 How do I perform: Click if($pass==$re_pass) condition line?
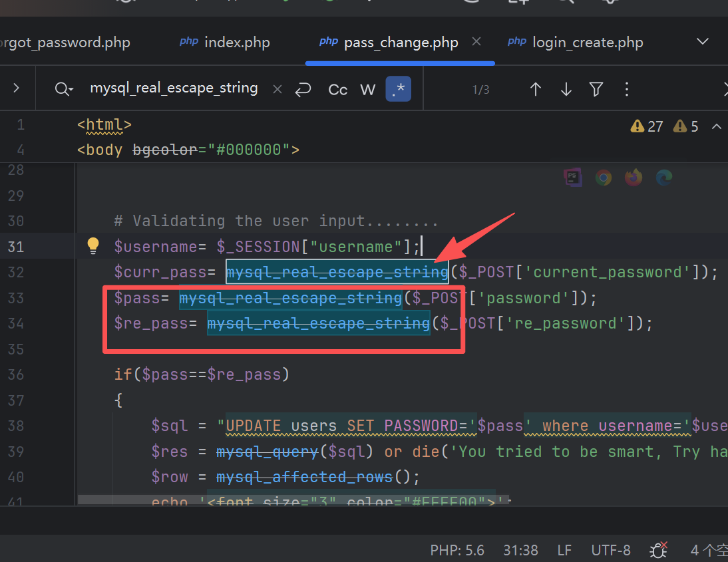click(202, 374)
